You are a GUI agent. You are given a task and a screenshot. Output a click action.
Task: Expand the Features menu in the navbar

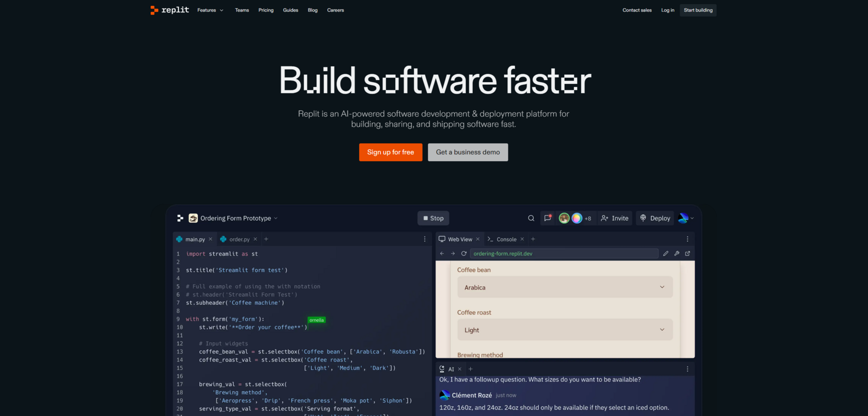click(x=210, y=10)
